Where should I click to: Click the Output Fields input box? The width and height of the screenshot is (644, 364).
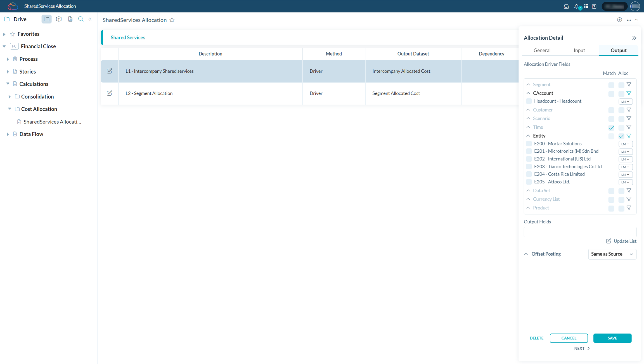(580, 232)
